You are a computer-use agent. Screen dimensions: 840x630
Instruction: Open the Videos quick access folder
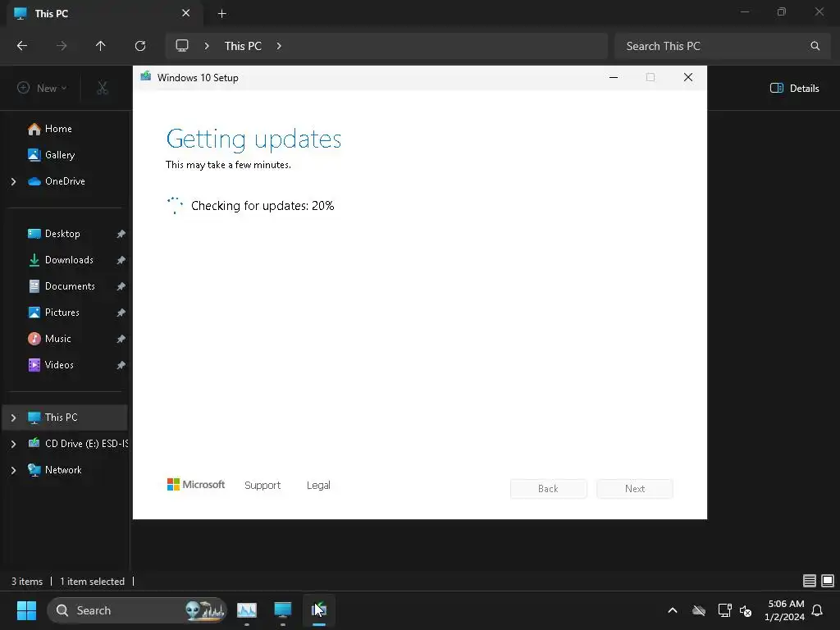point(59,365)
